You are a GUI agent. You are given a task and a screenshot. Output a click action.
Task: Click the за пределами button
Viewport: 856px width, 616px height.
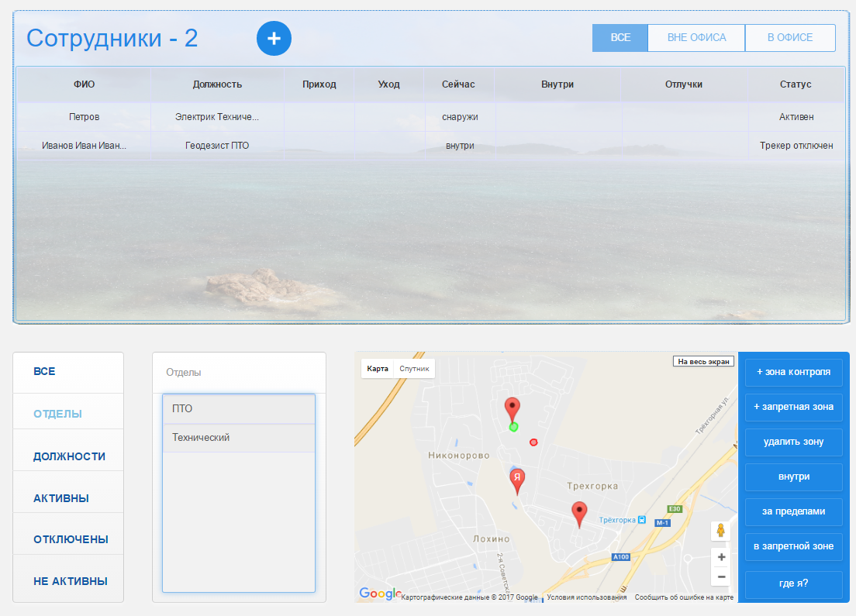click(x=793, y=512)
